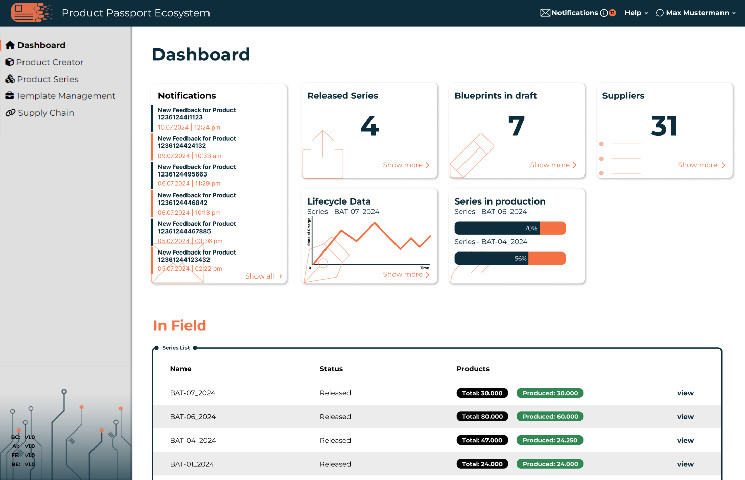
Task: Click Show more arrow on Released Series card
Action: click(x=406, y=165)
